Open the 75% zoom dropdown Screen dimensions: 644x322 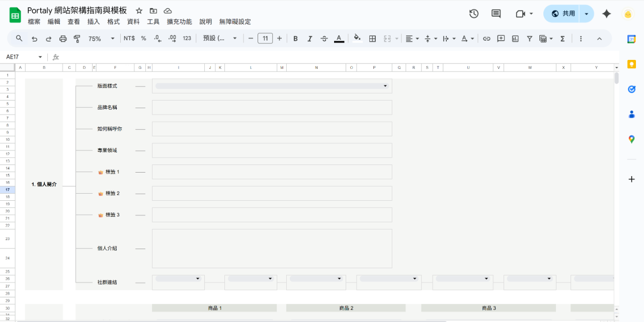coord(102,39)
